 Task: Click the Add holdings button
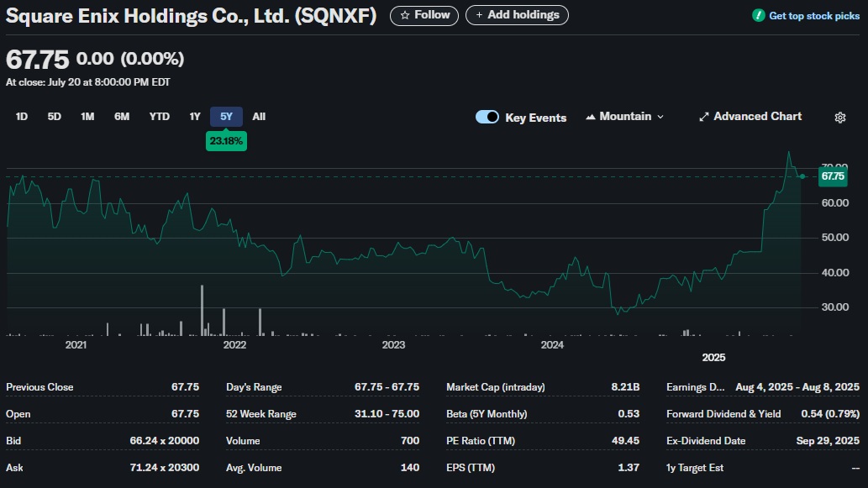coord(517,15)
